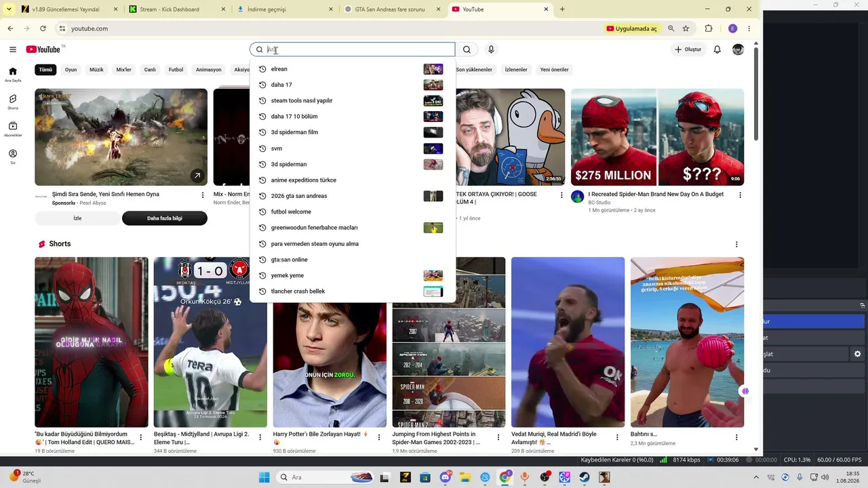
Task: Click the magnifier search button beside search box
Action: click(467, 49)
